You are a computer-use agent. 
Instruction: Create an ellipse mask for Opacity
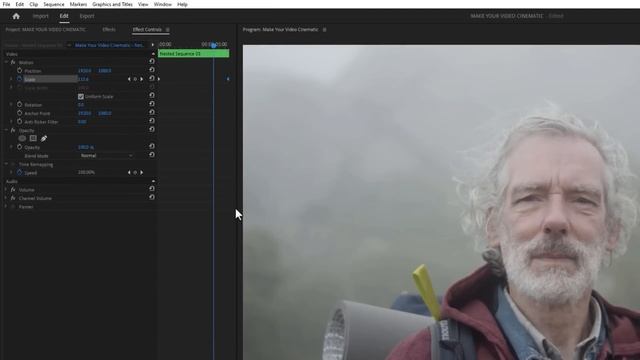coord(22,138)
